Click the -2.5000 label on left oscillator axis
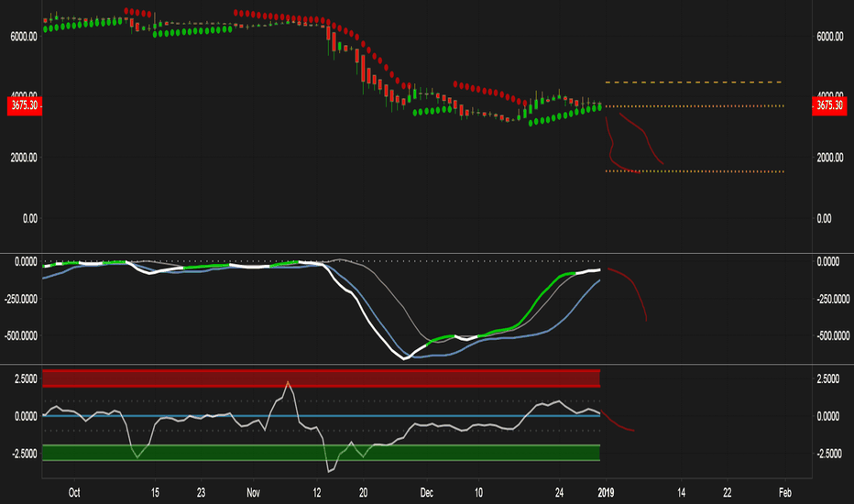Image resolution: width=854 pixels, height=504 pixels. click(25, 454)
